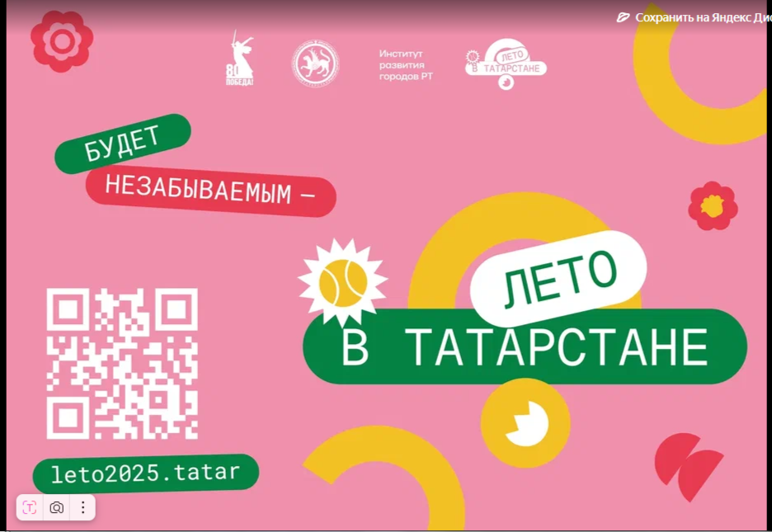
Task: Click the small 'Лето в Татарстане' logo
Action: 505,64
